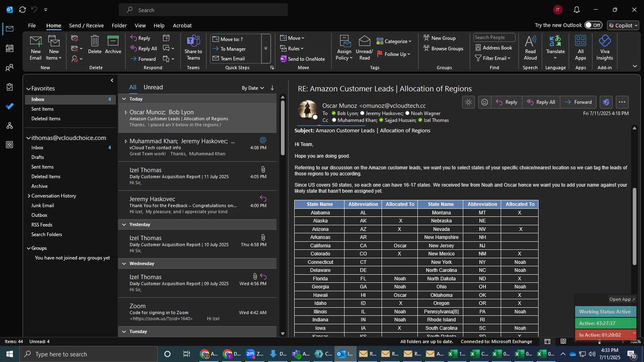Open By Date sort dropdown
This screenshot has height=362, width=644.
tap(253, 88)
